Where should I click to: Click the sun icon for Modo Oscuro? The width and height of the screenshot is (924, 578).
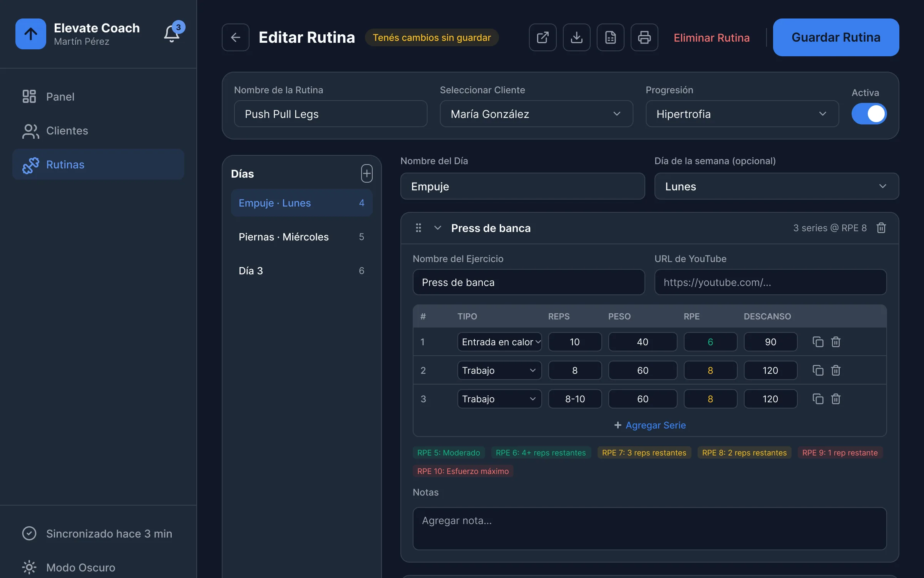click(x=29, y=567)
